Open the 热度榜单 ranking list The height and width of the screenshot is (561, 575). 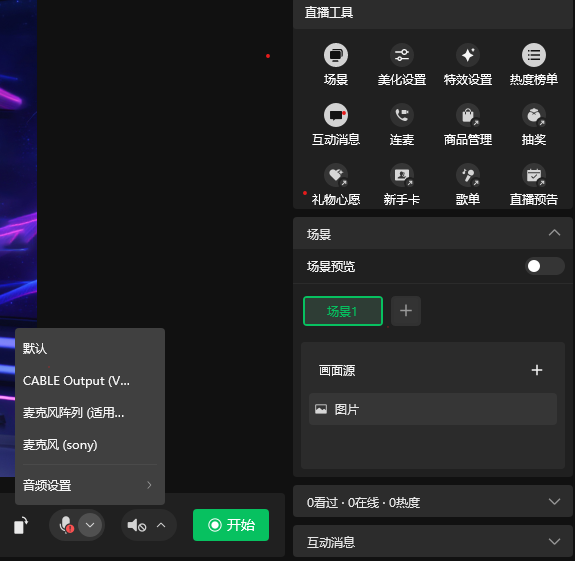[x=534, y=55]
